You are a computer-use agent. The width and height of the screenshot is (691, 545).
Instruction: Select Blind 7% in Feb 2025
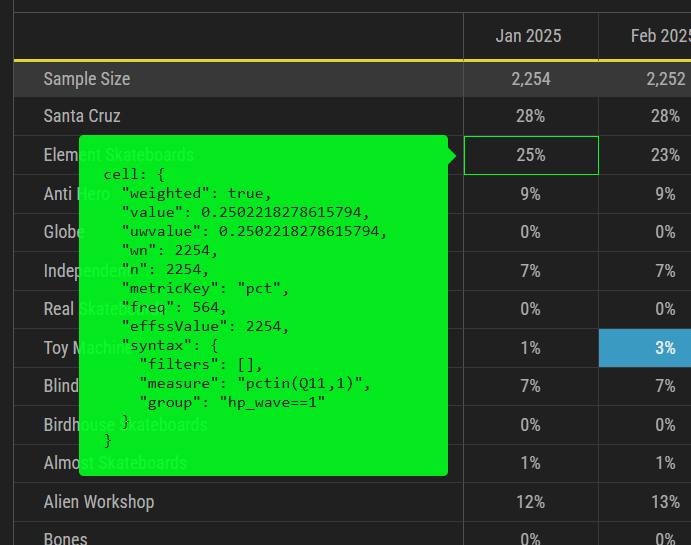coord(665,386)
